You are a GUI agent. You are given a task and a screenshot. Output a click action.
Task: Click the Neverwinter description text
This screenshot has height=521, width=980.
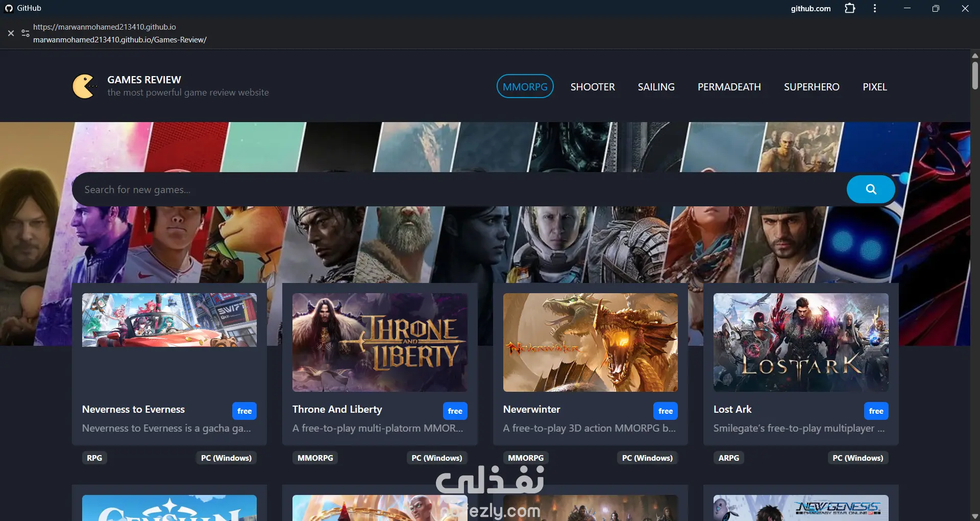point(590,428)
